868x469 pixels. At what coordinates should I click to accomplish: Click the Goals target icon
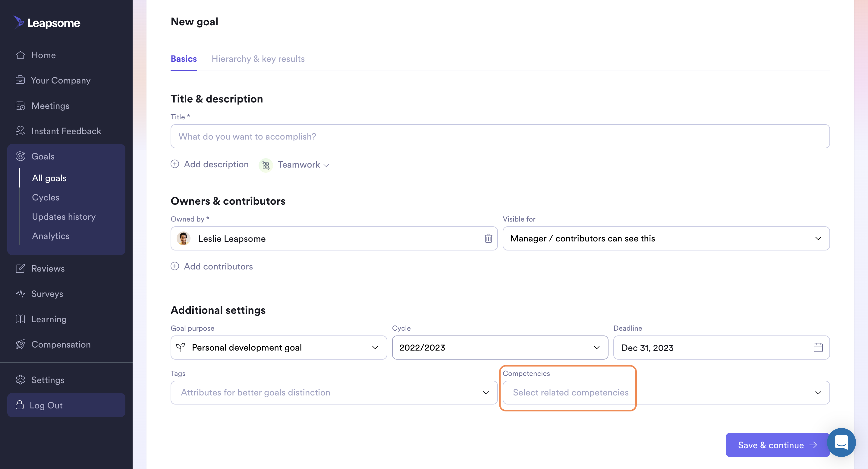coord(20,156)
